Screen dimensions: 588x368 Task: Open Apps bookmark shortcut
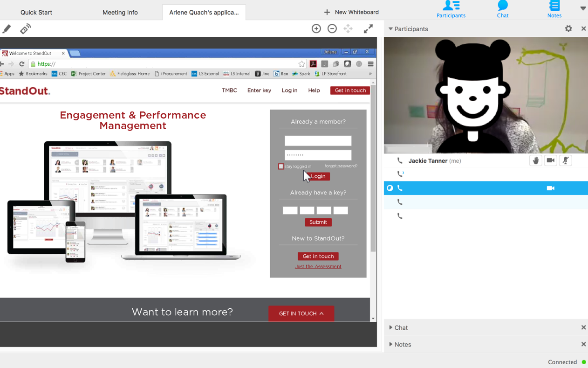[7, 74]
